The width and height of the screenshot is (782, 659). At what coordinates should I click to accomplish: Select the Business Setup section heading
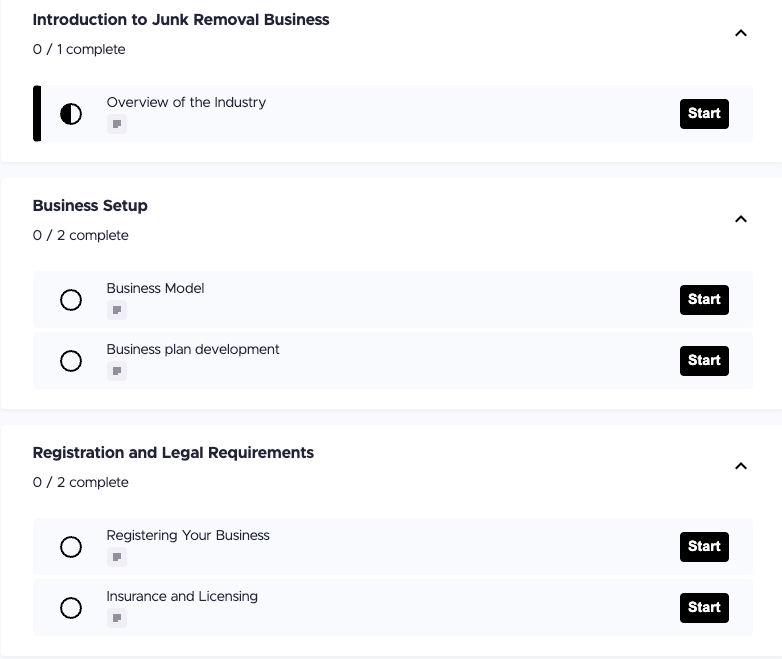click(x=90, y=206)
